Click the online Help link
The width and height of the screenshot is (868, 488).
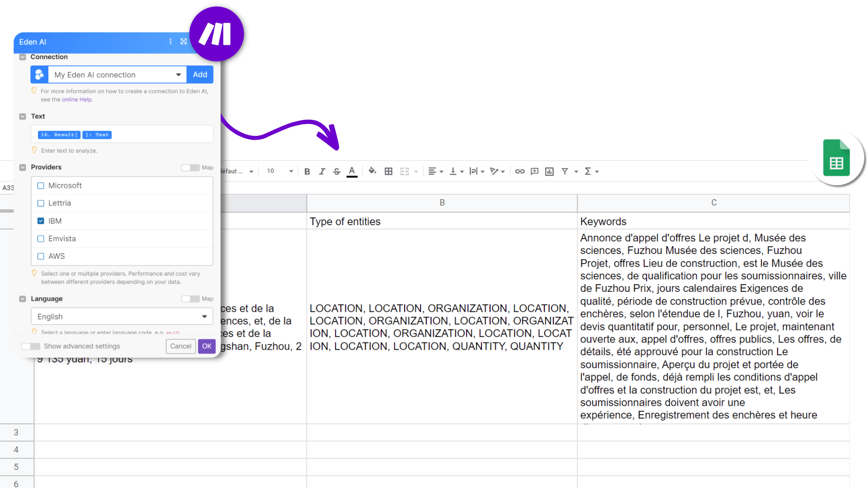pyautogui.click(x=77, y=99)
